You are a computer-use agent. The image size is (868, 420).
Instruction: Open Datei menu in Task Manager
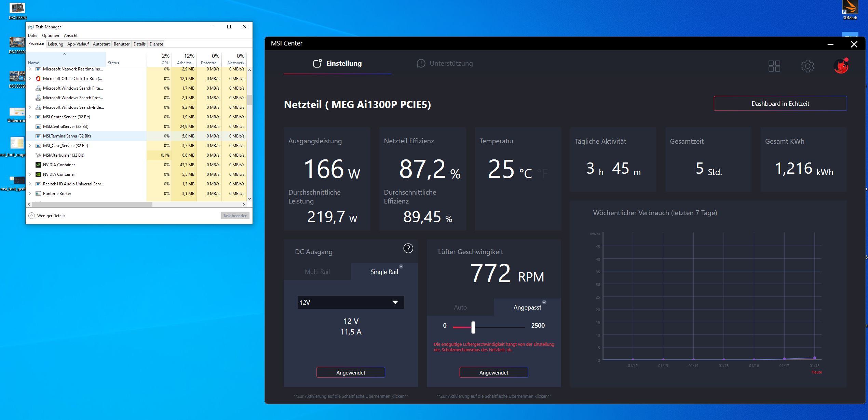[x=32, y=36]
